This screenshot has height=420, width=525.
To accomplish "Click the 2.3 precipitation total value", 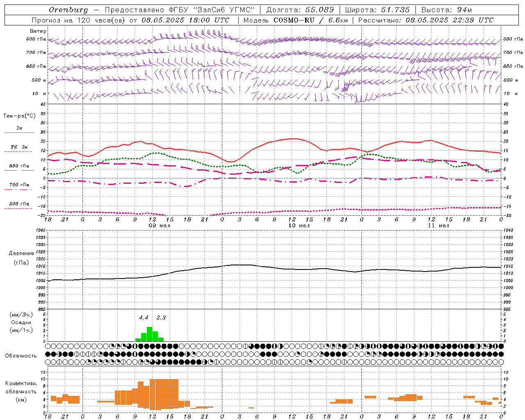I will [161, 317].
